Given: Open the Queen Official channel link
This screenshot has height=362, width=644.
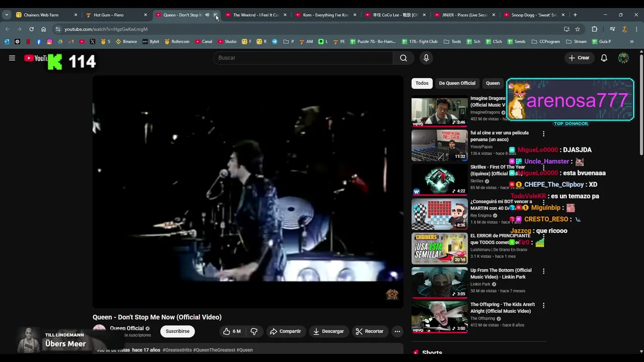Looking at the screenshot, I should click(127, 328).
